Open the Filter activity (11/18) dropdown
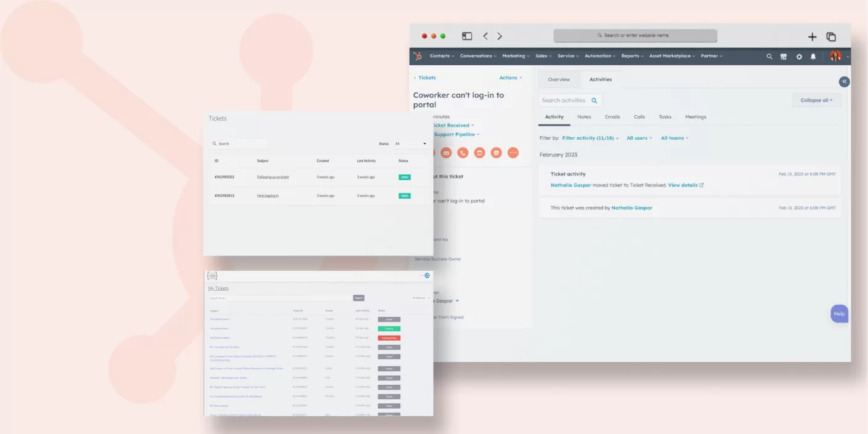Image resolution: width=868 pixels, height=434 pixels. (590, 138)
